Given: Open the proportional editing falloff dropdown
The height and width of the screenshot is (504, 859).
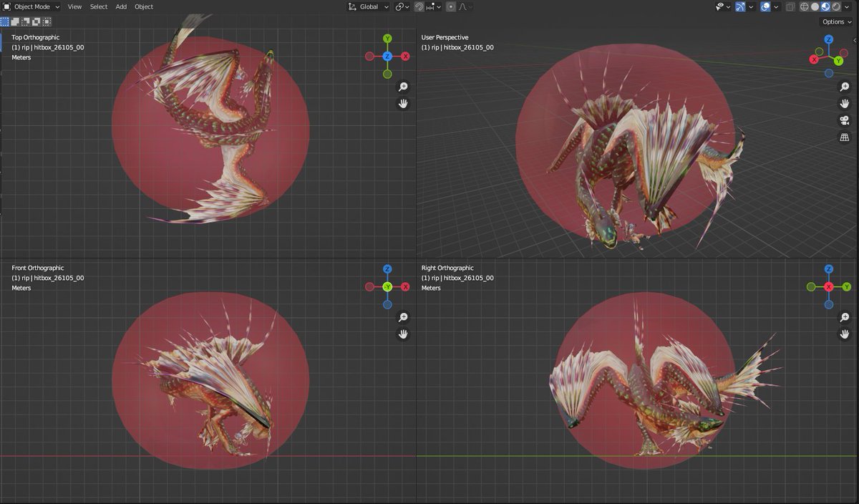Looking at the screenshot, I should tap(465, 6).
